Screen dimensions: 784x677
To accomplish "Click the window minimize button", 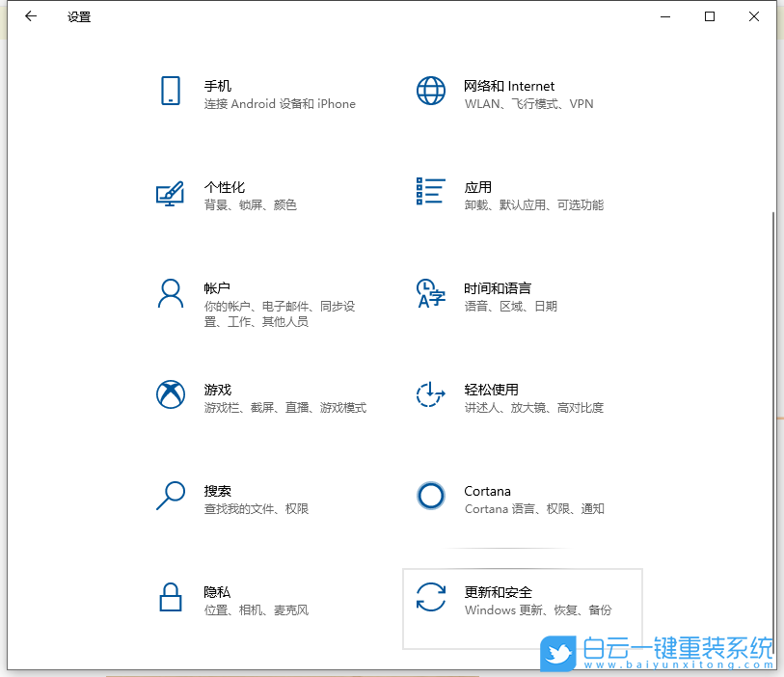I will [665, 16].
